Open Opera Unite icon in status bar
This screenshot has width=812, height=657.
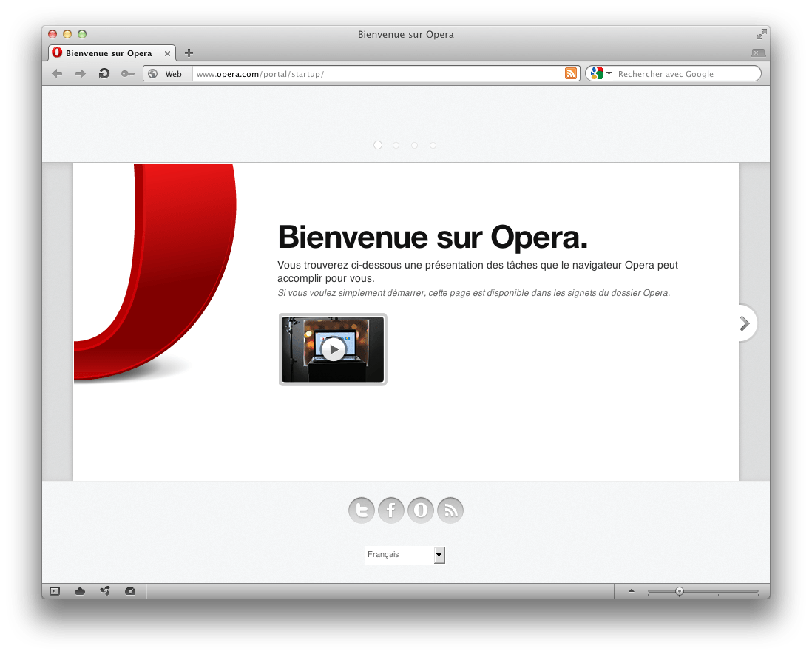105,591
